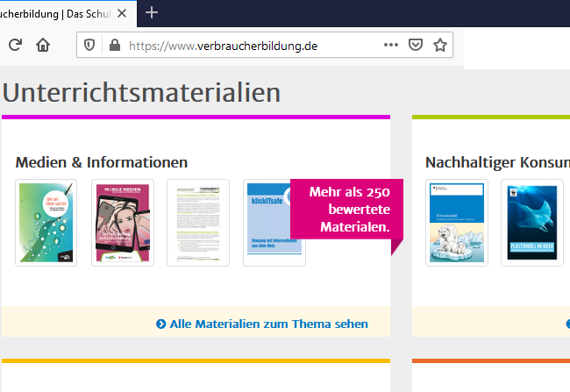
Task: Open the green water-drops cover thumbnail
Action: pos(46,222)
